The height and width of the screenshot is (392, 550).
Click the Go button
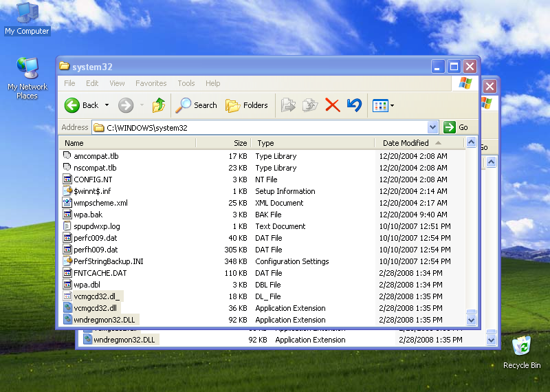click(x=456, y=127)
